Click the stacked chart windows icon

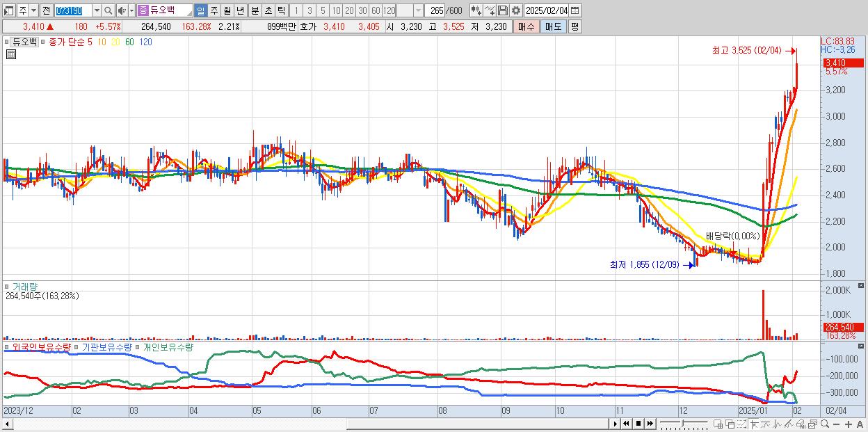coord(812,424)
